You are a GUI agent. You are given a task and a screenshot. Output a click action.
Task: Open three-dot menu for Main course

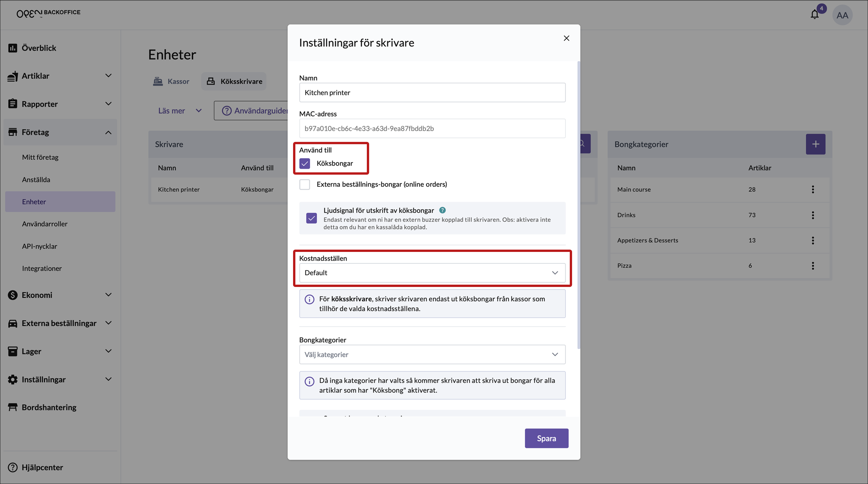click(x=813, y=190)
